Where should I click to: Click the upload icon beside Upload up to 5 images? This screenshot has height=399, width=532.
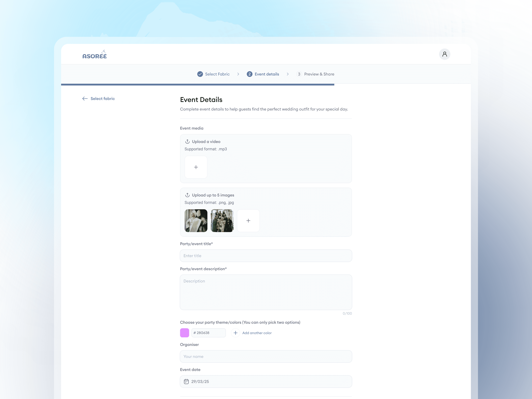[187, 195]
